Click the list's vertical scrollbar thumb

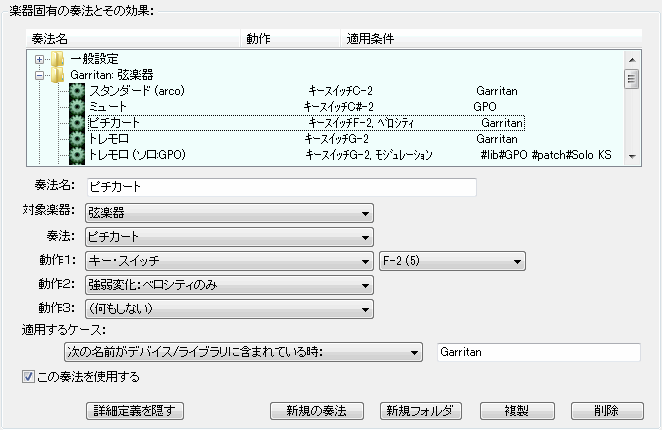pos(632,79)
